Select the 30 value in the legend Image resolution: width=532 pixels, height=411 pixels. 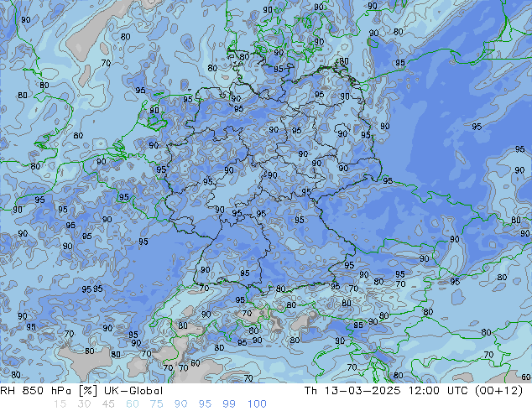[x=84, y=404]
